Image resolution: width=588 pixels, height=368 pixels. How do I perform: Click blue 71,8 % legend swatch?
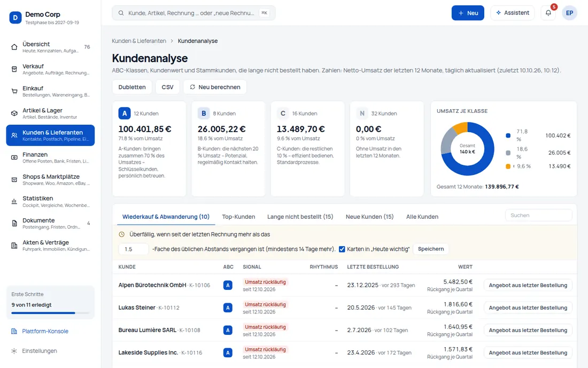[x=508, y=136]
